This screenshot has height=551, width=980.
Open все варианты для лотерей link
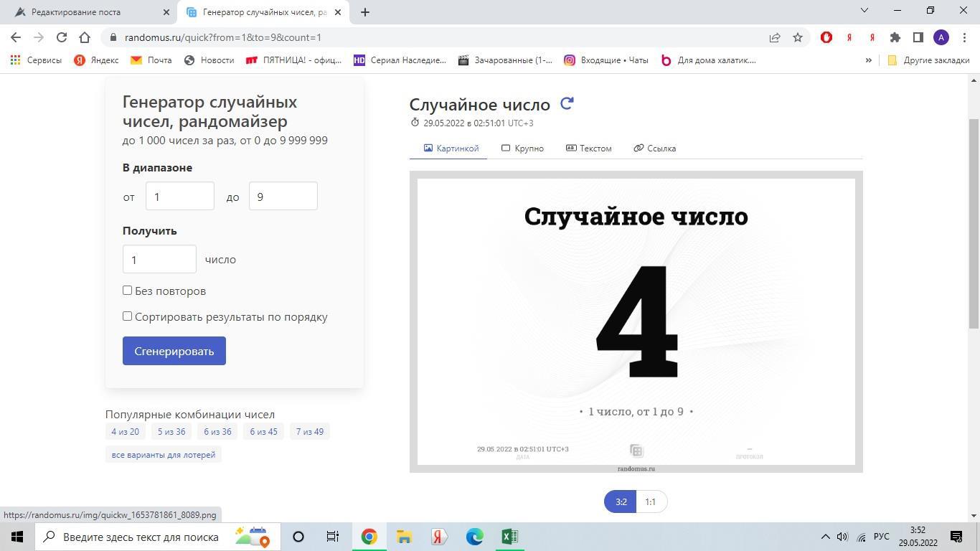(x=164, y=454)
